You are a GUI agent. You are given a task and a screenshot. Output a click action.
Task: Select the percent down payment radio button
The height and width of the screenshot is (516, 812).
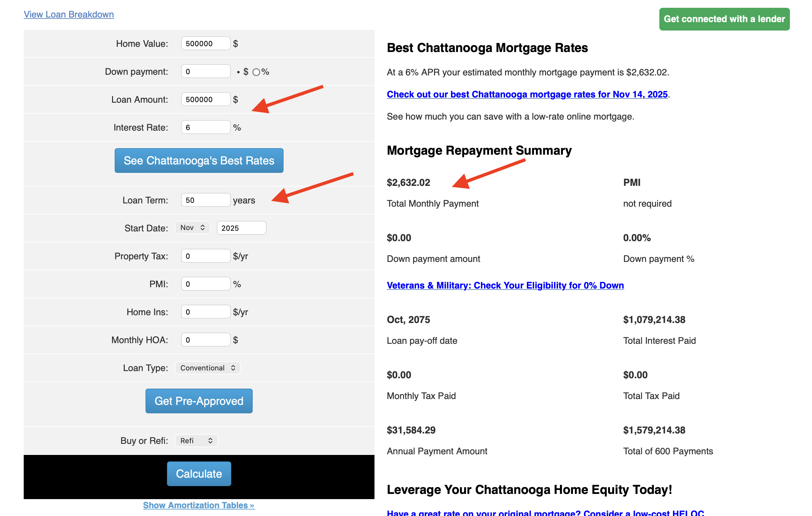click(256, 72)
